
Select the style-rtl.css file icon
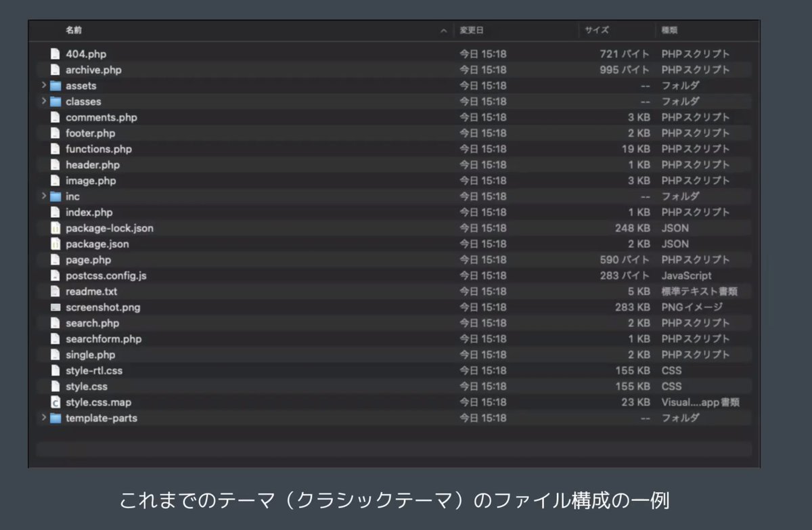pos(55,370)
